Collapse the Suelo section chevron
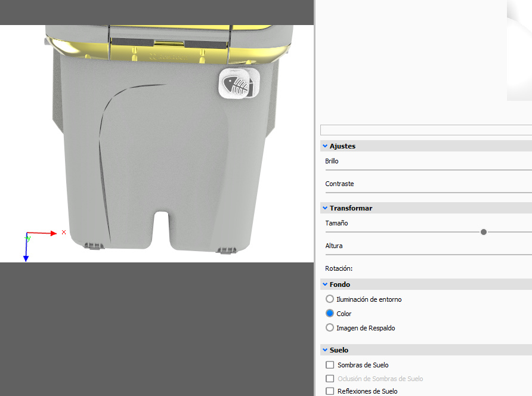This screenshot has height=396, width=532. coord(325,350)
